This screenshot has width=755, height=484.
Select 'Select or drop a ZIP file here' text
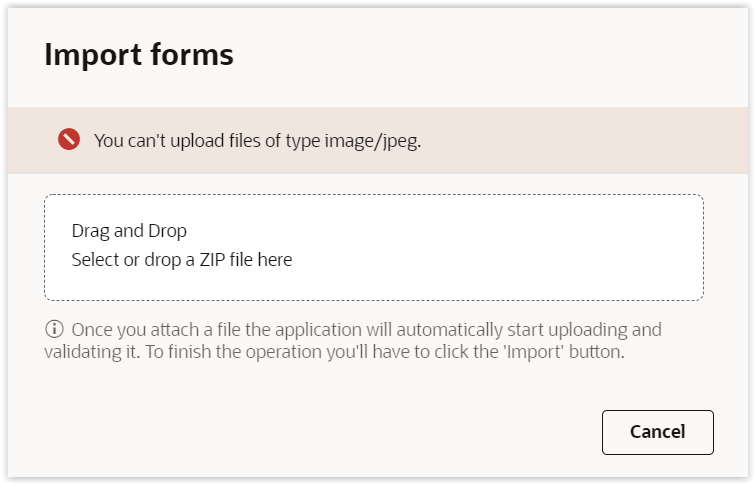[182, 260]
